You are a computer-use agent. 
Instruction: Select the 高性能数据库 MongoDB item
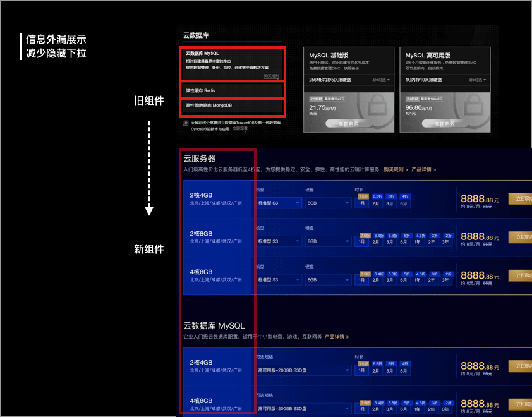233,106
